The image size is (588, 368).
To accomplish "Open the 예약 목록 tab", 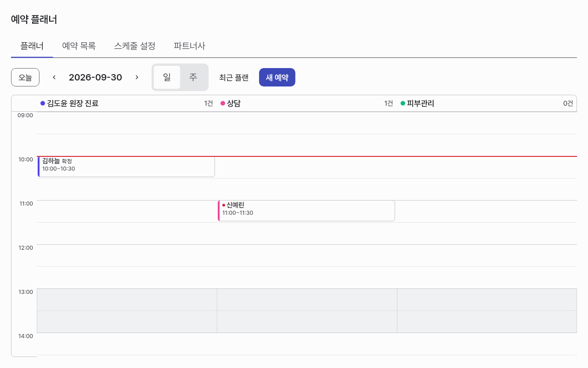I will 79,46.
